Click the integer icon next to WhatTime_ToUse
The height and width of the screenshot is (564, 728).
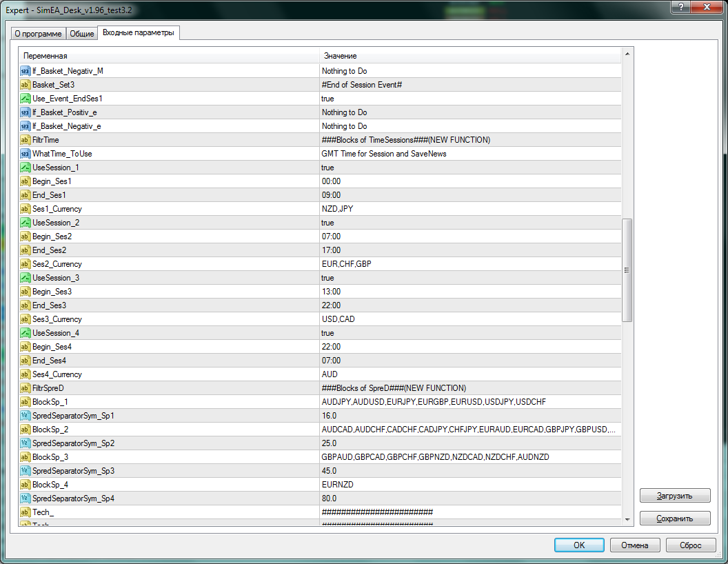coord(25,154)
